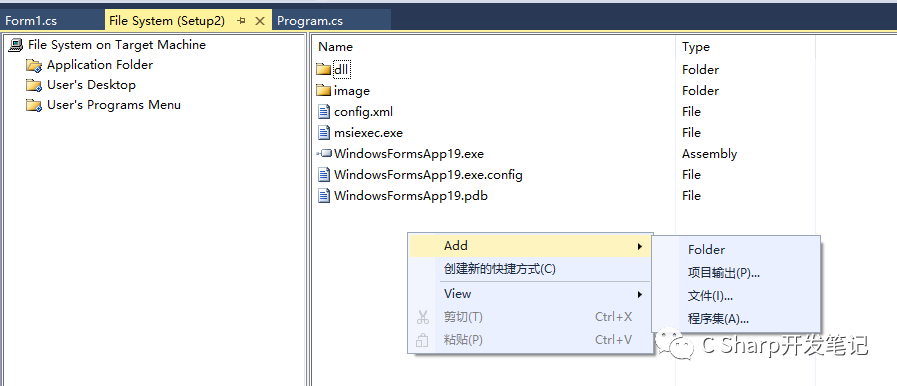
Task: Click the paste clipboard icon
Action: (422, 341)
